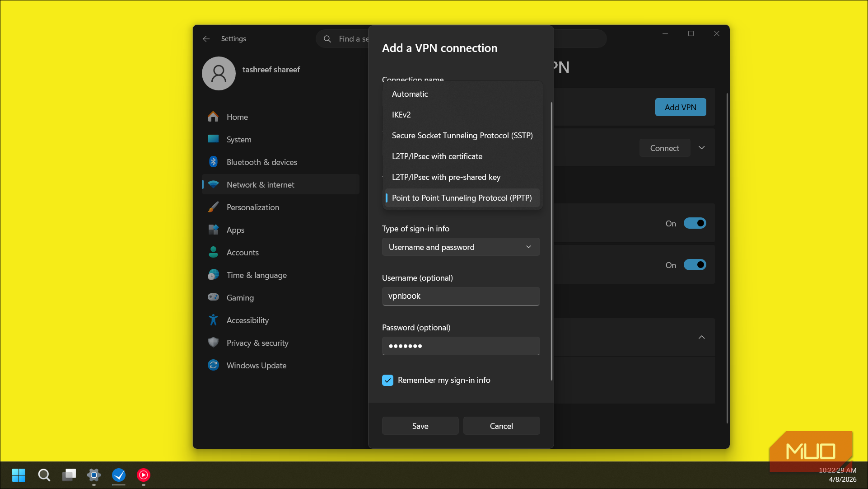868x489 pixels.
Task: Select L2TP/IPsec with pre-shared key
Action: tap(462, 177)
